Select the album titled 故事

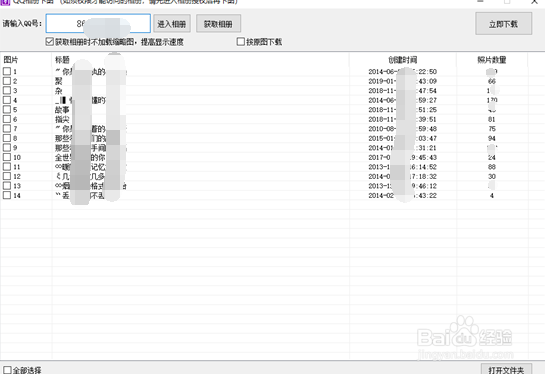[62, 110]
